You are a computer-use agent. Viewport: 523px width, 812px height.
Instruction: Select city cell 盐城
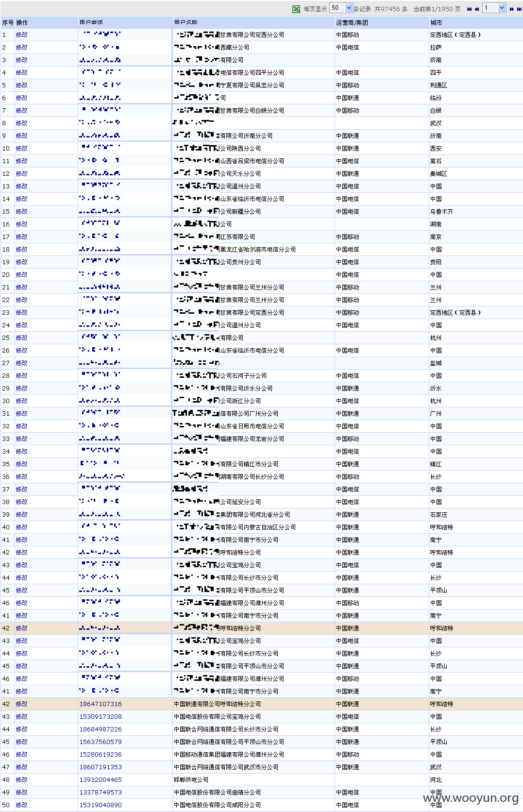pyautogui.click(x=436, y=363)
